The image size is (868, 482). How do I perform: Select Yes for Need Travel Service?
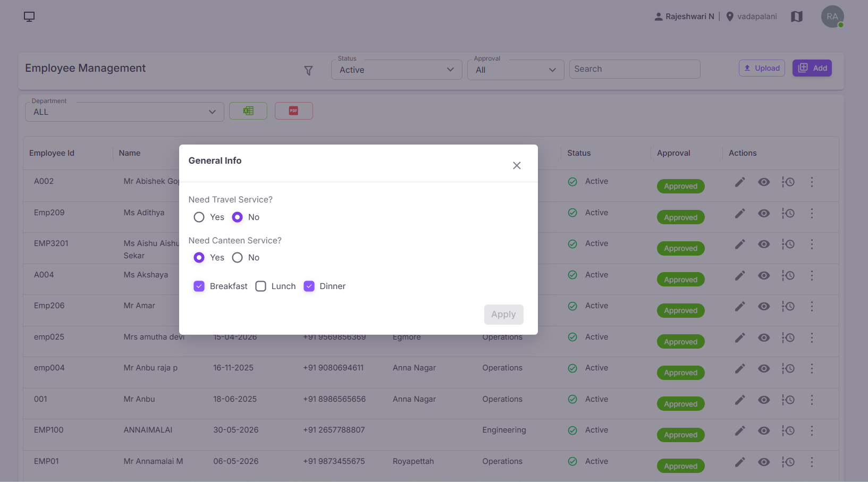(199, 217)
